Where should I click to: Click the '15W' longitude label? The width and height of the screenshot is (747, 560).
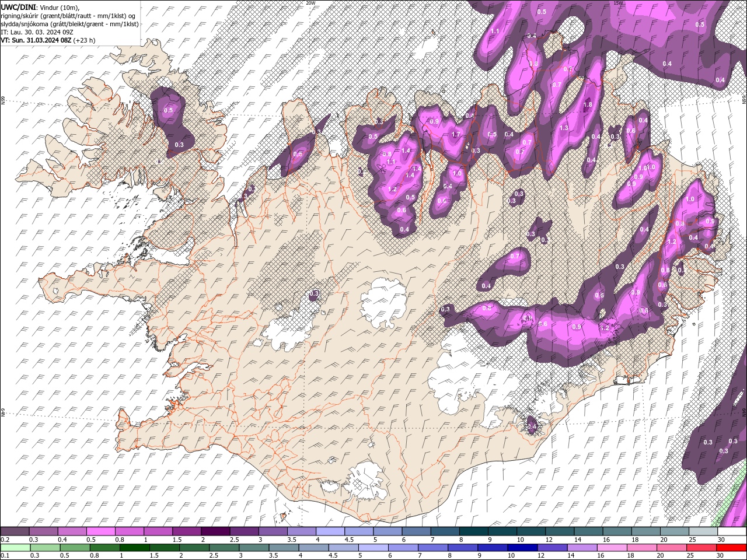(617, 3)
